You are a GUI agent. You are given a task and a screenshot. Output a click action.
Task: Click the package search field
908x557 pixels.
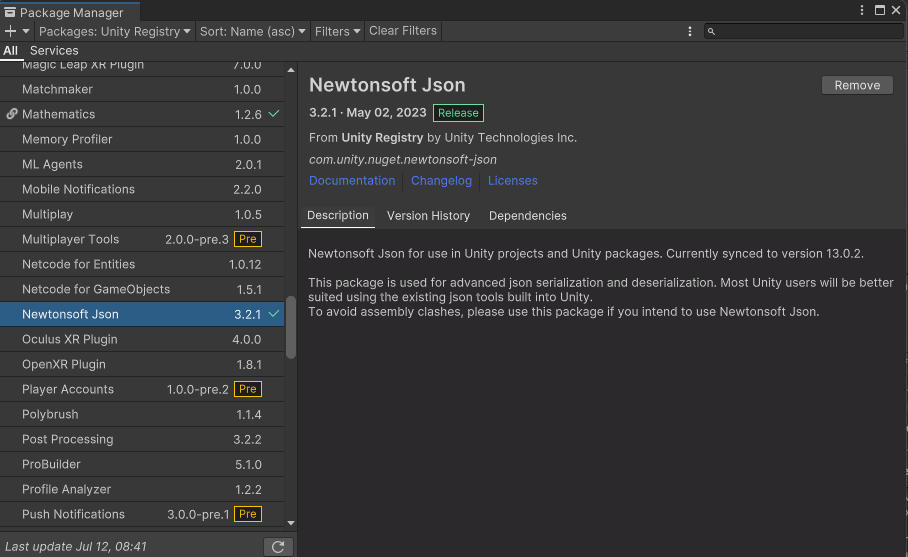click(804, 31)
